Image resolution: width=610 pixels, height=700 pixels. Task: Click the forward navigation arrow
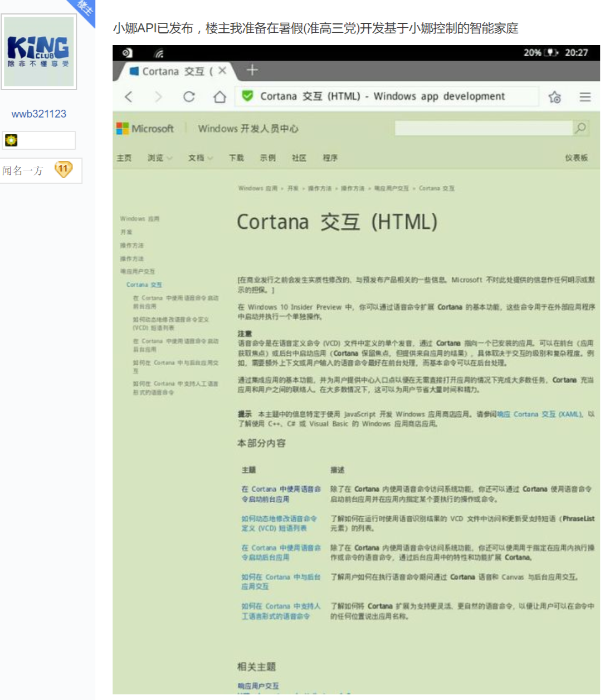[159, 96]
